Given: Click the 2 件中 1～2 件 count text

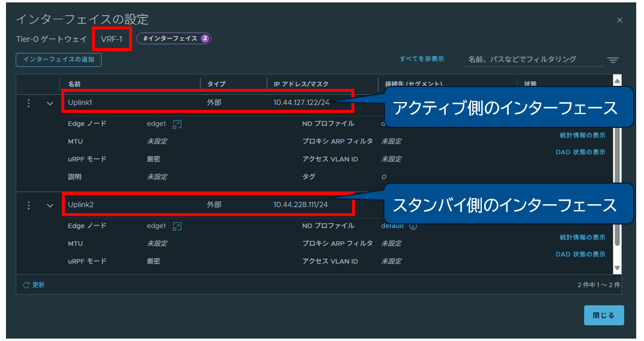Looking at the screenshot, I should (598, 285).
